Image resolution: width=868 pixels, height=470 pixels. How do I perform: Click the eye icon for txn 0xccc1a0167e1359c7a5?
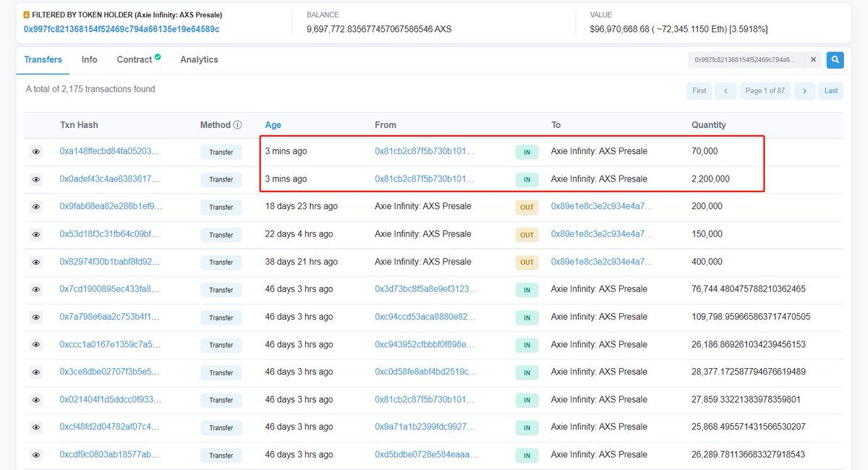(35, 345)
